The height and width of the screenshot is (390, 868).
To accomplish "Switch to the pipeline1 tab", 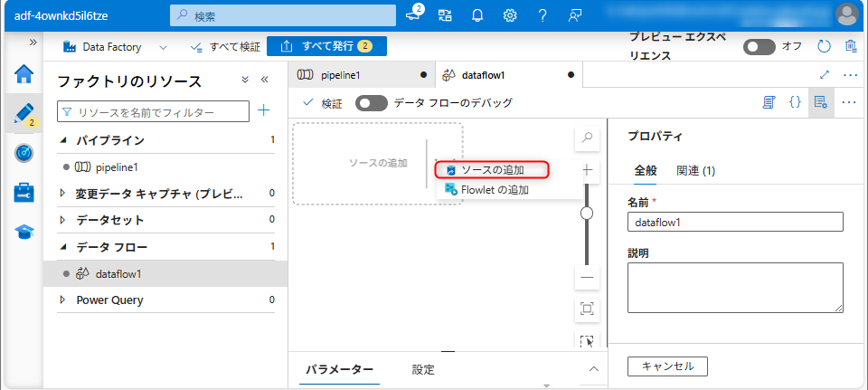I will pos(341,75).
